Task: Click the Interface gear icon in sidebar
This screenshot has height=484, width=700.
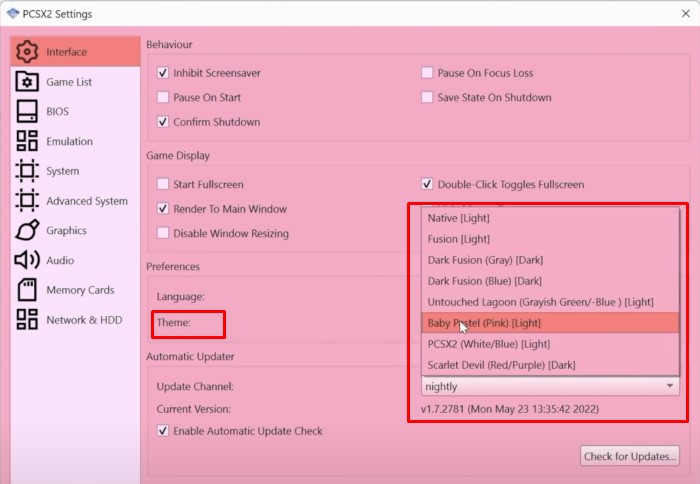Action: point(27,52)
